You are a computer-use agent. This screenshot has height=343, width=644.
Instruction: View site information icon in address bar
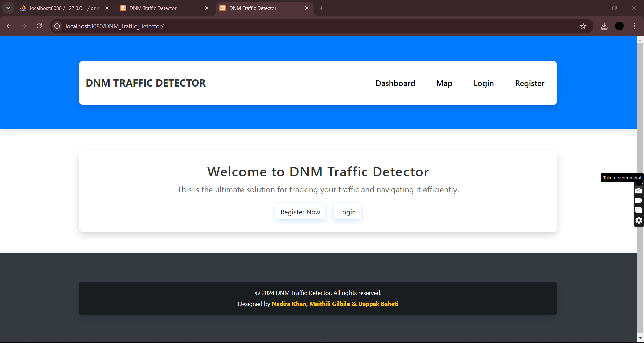tap(57, 26)
